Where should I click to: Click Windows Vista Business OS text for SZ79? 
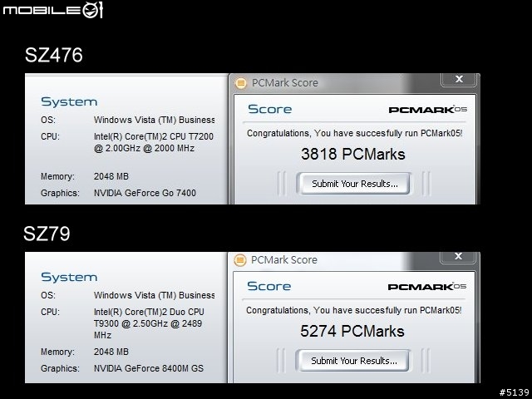click(154, 296)
